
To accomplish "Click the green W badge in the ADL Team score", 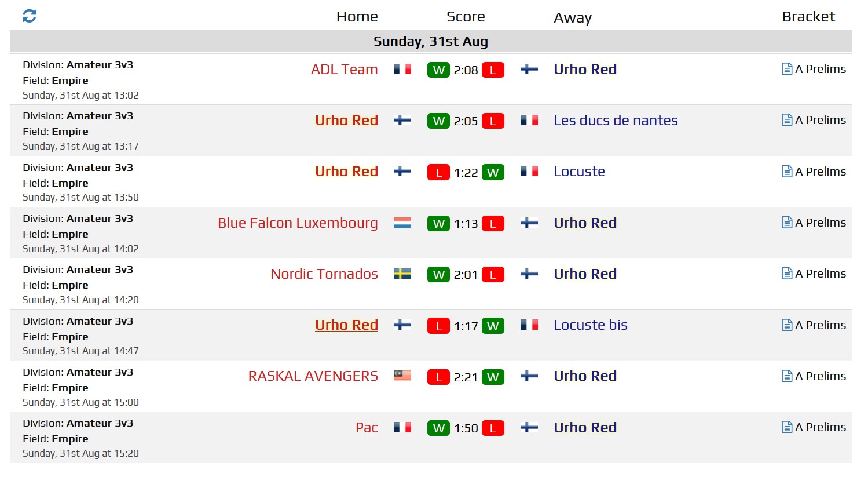I will point(438,70).
